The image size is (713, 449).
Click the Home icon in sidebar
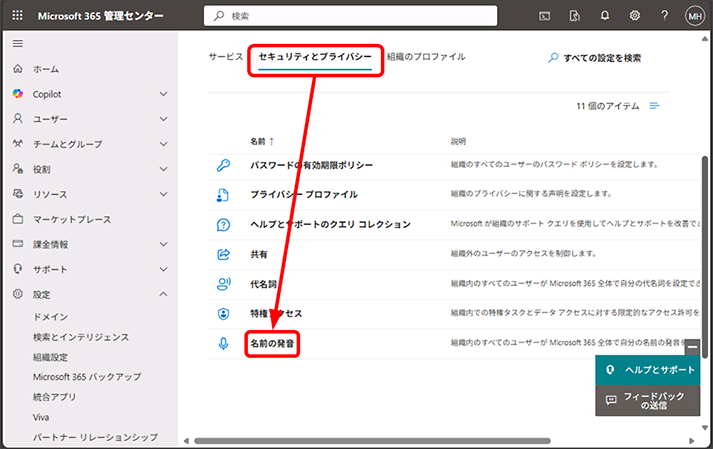pos(18,69)
